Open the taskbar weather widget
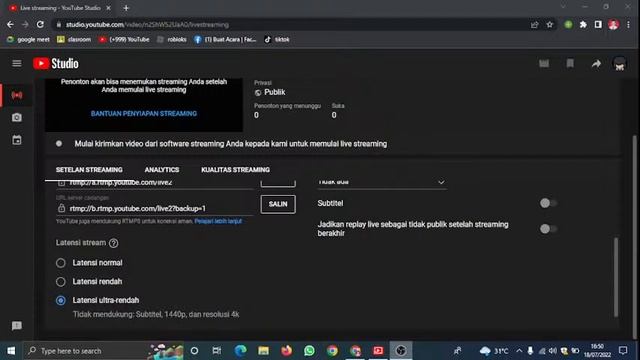The height and width of the screenshot is (360, 640). tap(494, 351)
